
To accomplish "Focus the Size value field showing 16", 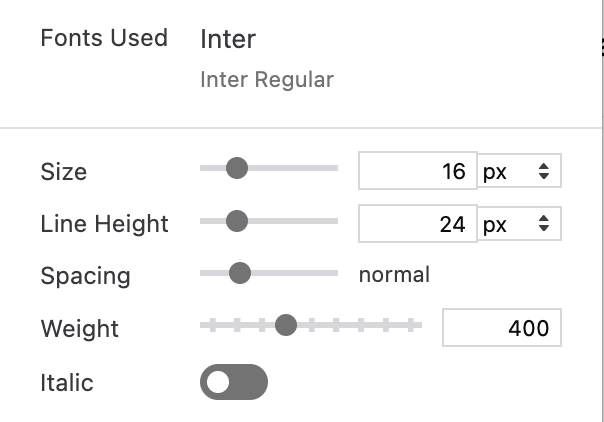I will click(x=417, y=171).
